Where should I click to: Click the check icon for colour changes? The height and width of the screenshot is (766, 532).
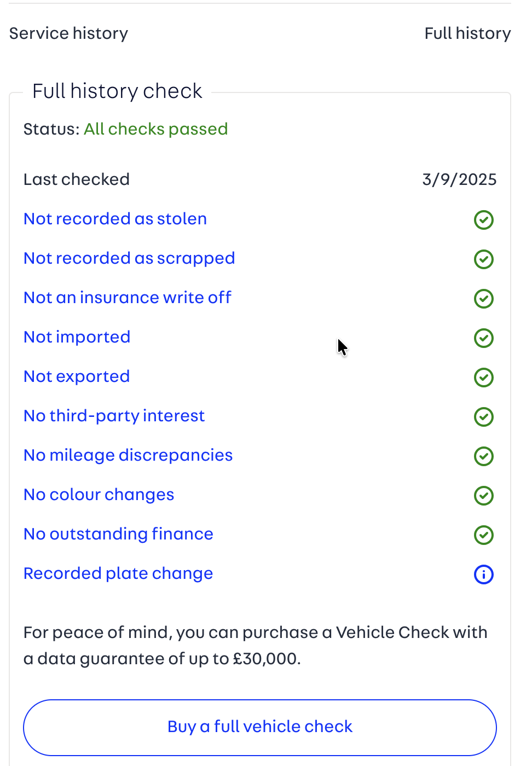pos(484,496)
